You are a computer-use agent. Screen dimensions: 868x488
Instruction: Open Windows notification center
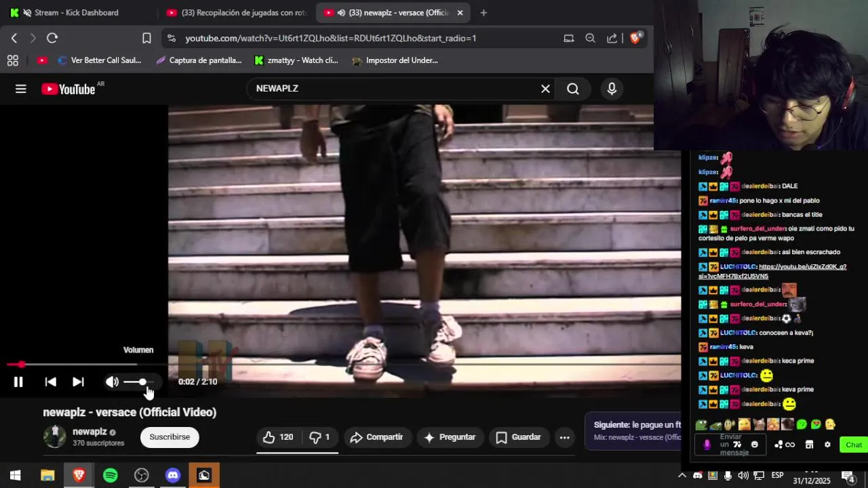click(x=848, y=476)
